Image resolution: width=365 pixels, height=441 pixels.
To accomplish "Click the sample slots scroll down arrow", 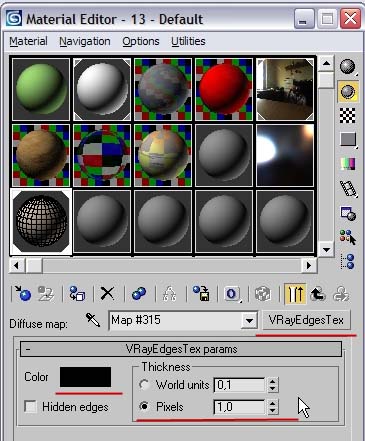I will (326, 249).
